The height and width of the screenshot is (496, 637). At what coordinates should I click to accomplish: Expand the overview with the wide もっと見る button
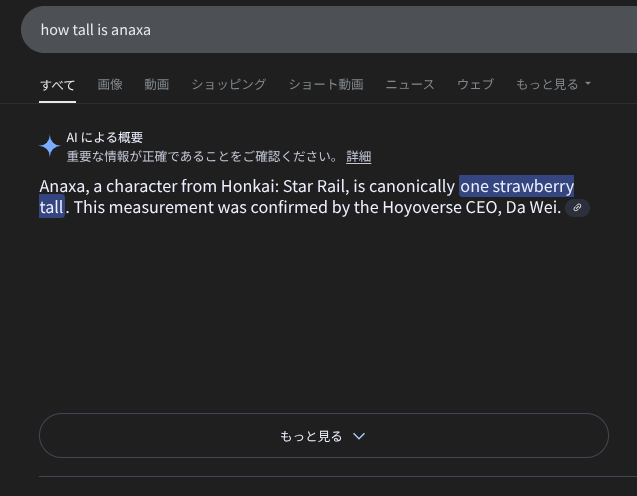tap(324, 435)
